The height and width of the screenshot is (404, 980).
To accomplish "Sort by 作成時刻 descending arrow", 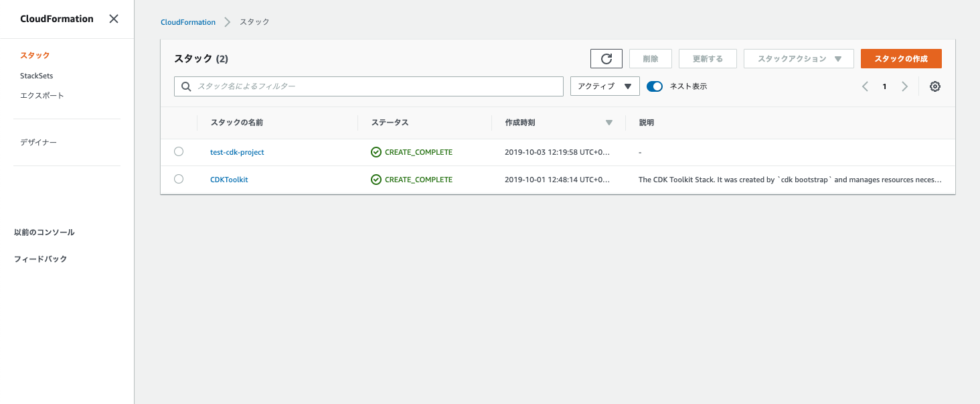I will [608, 123].
